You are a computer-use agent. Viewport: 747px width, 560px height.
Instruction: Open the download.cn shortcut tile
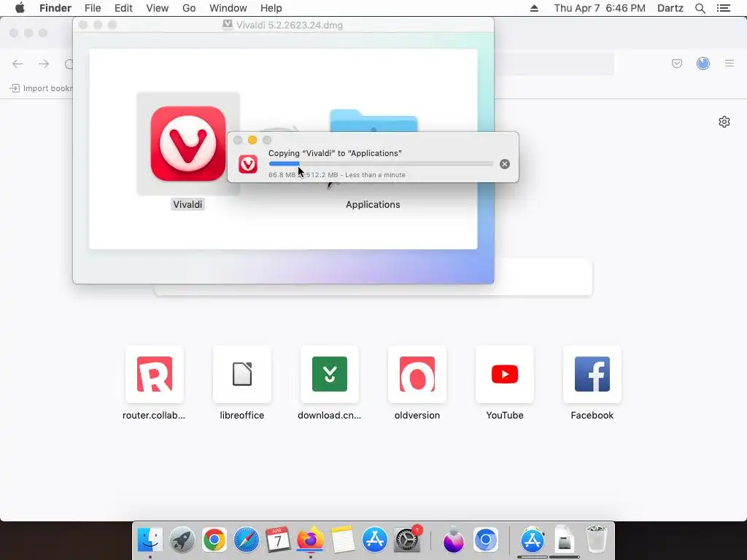(330, 374)
